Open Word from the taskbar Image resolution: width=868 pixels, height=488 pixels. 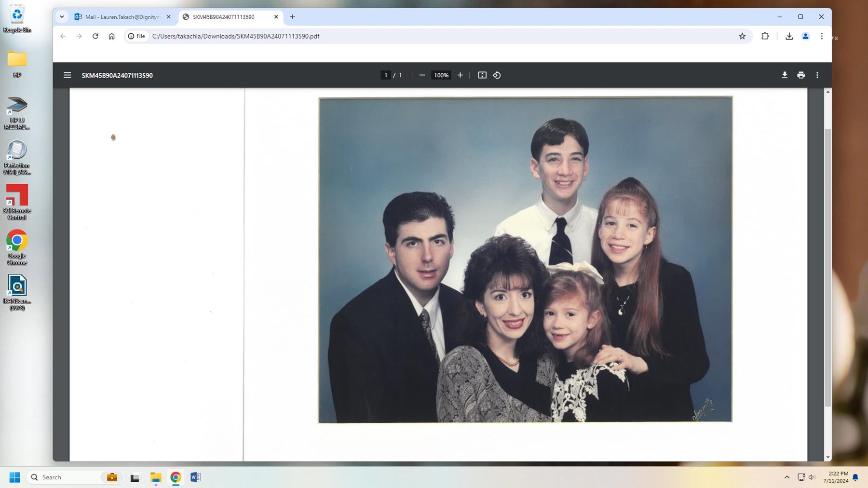195,477
